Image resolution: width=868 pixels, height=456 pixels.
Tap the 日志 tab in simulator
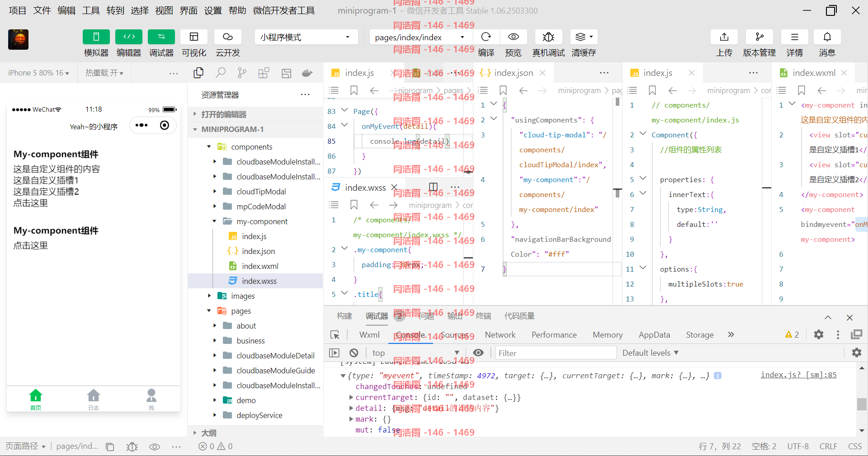(94, 400)
